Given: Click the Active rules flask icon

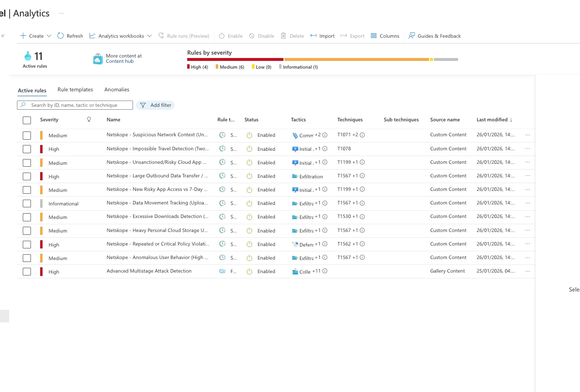Looking at the screenshot, I should (28, 56).
